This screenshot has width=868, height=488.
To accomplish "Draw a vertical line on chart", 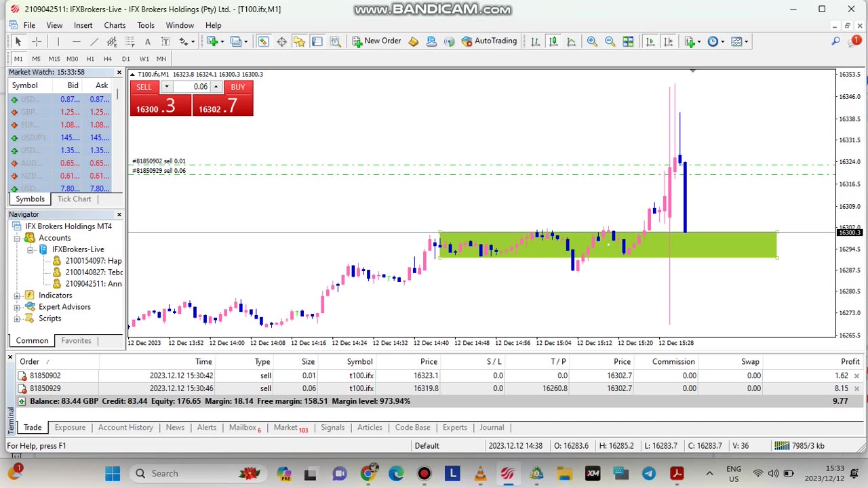I will click(x=58, y=41).
